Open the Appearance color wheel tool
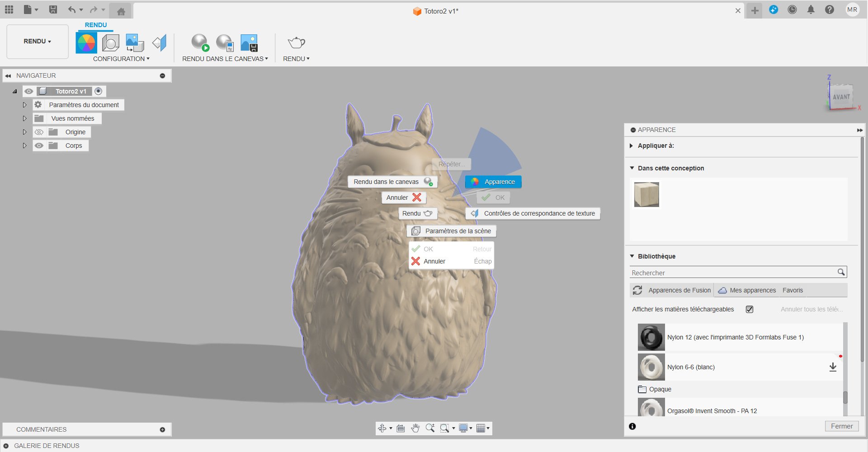Image resolution: width=868 pixels, height=452 pixels. [86, 43]
